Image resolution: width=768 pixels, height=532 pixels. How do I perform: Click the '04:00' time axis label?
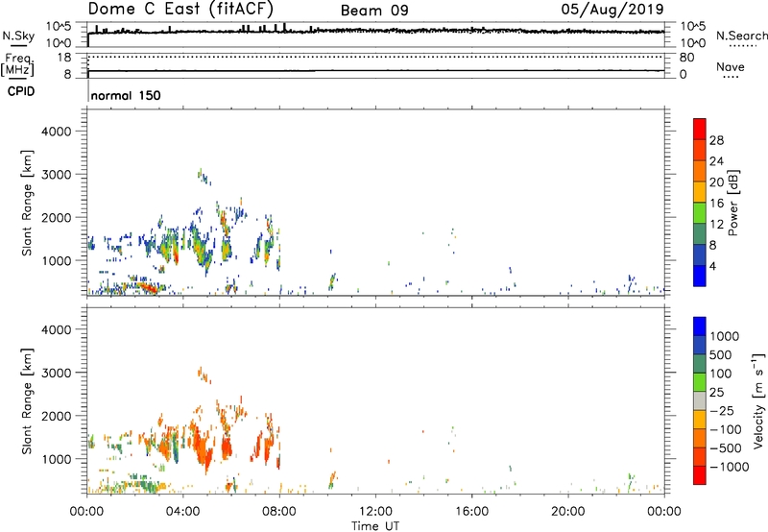pyautogui.click(x=183, y=512)
